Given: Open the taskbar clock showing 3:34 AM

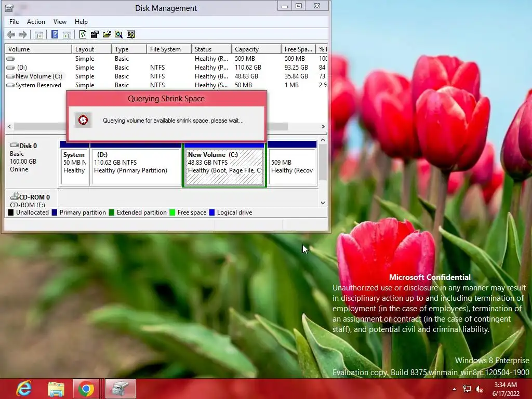Looking at the screenshot, I should click(506, 389).
